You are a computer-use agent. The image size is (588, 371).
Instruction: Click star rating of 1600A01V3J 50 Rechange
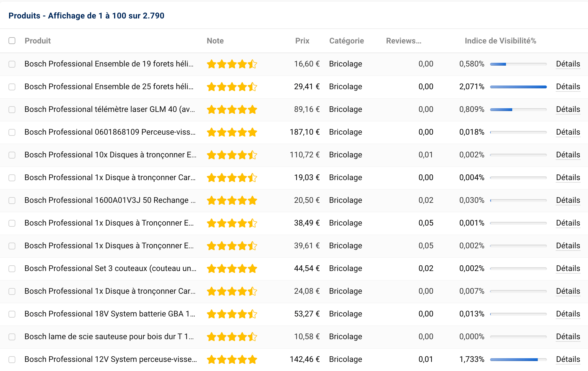pyautogui.click(x=232, y=201)
